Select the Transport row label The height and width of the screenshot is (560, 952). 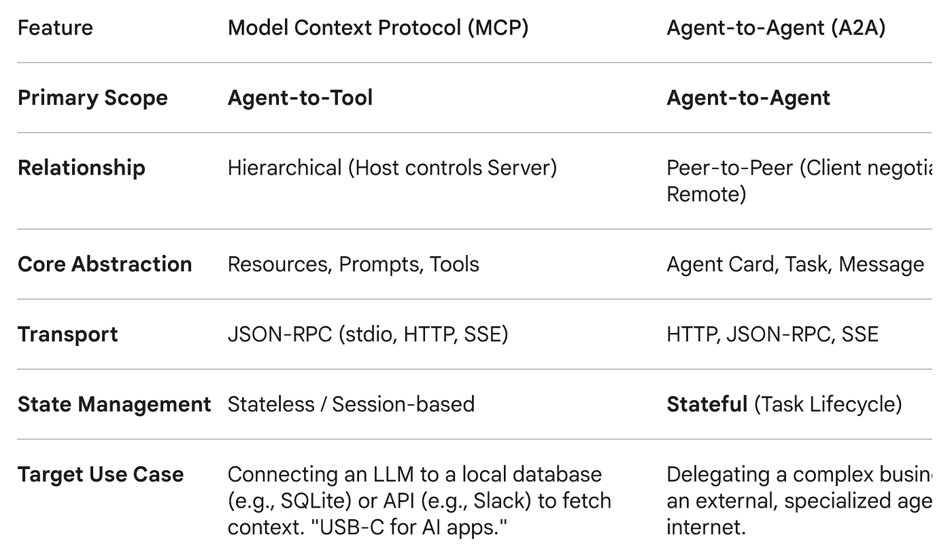pos(68,334)
